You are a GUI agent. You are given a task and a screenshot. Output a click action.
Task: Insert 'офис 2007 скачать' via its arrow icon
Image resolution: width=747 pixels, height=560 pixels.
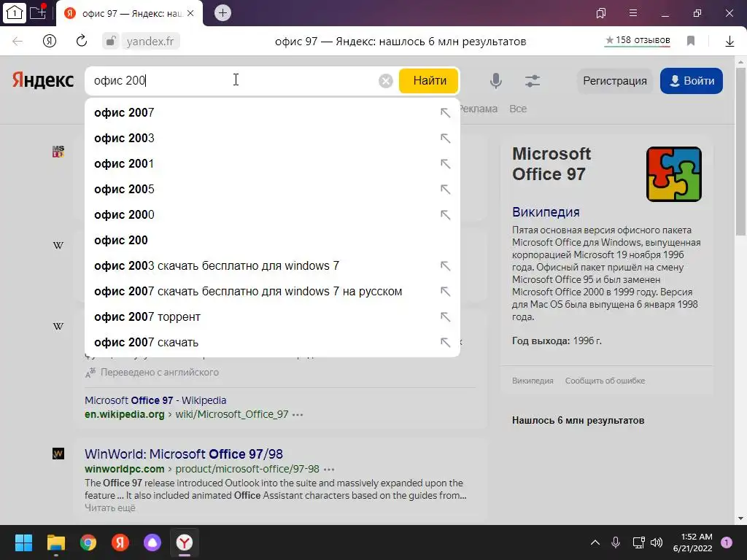point(445,343)
